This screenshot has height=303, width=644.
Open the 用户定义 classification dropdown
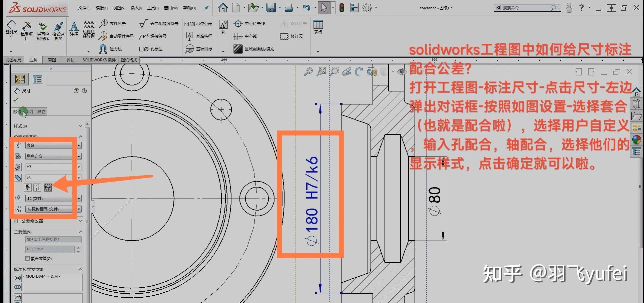[53, 156]
